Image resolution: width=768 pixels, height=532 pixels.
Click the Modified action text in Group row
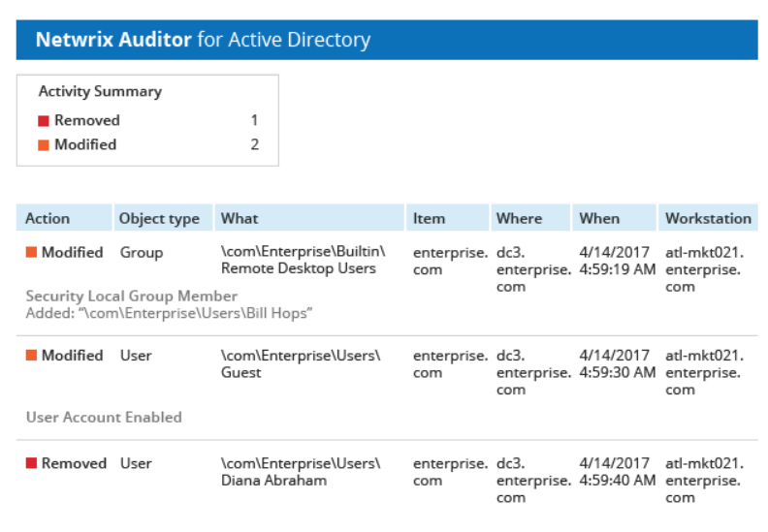[x=73, y=253]
